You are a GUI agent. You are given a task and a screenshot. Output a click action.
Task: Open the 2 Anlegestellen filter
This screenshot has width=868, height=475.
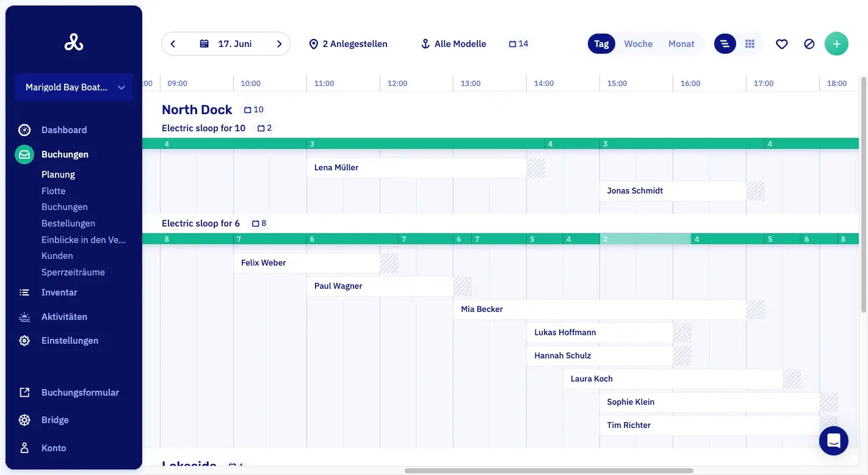(348, 44)
